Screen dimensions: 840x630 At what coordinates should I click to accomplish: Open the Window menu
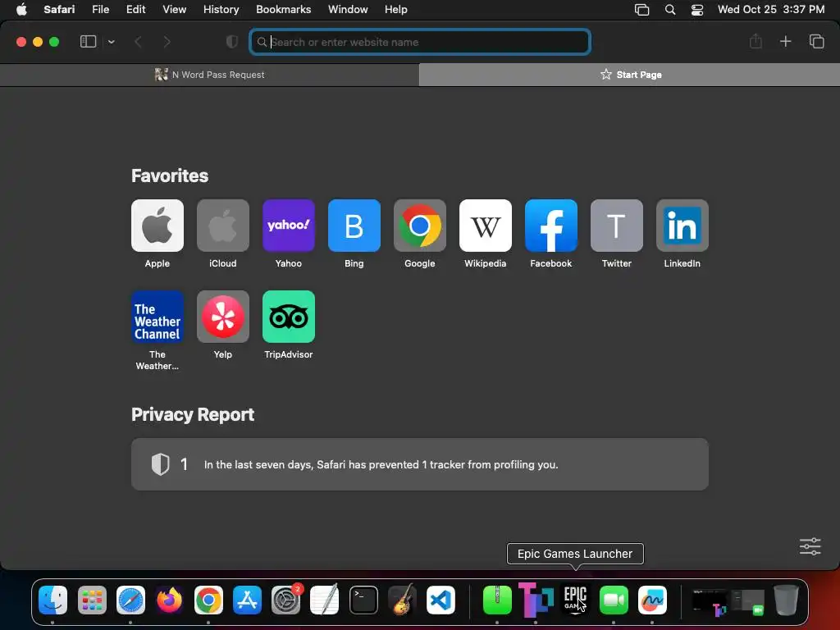tap(348, 9)
